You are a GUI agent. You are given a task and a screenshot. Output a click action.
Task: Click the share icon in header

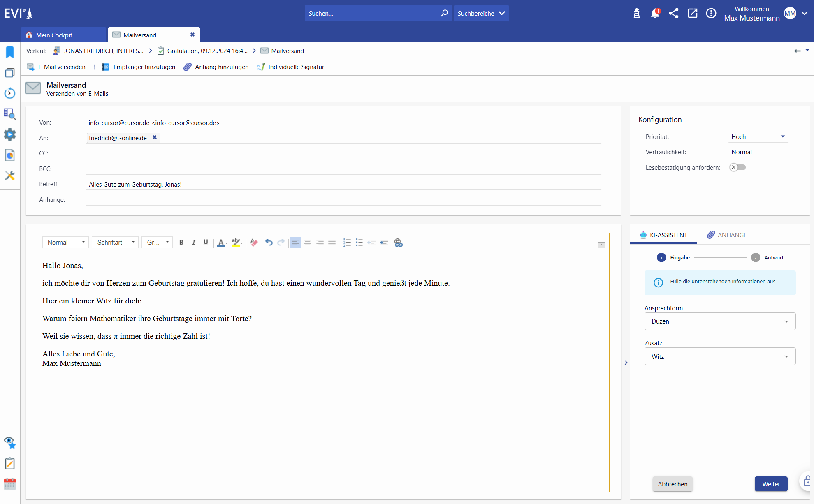(x=674, y=14)
